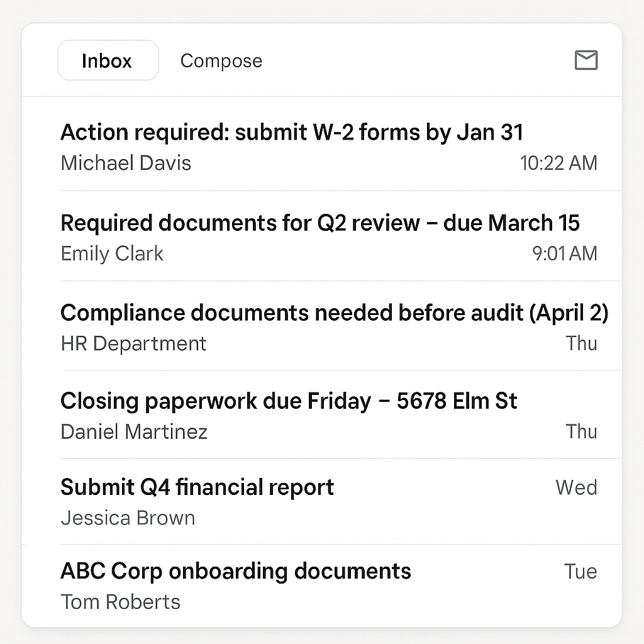Switch to the Inbox tab

coord(108,61)
